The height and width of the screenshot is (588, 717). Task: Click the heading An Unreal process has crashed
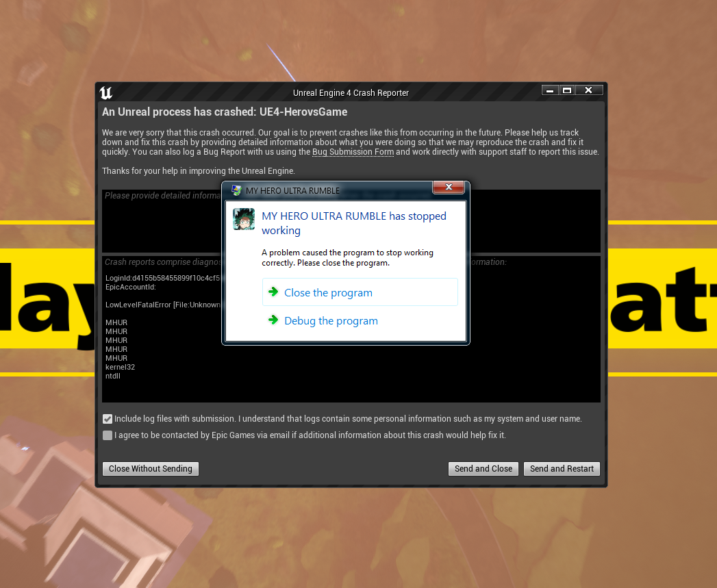pyautogui.click(x=225, y=112)
